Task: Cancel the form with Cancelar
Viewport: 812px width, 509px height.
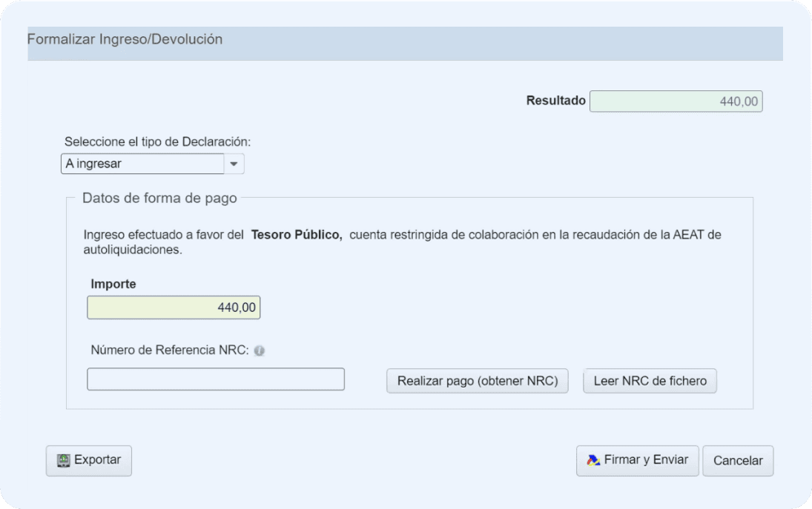Action: pyautogui.click(x=738, y=461)
